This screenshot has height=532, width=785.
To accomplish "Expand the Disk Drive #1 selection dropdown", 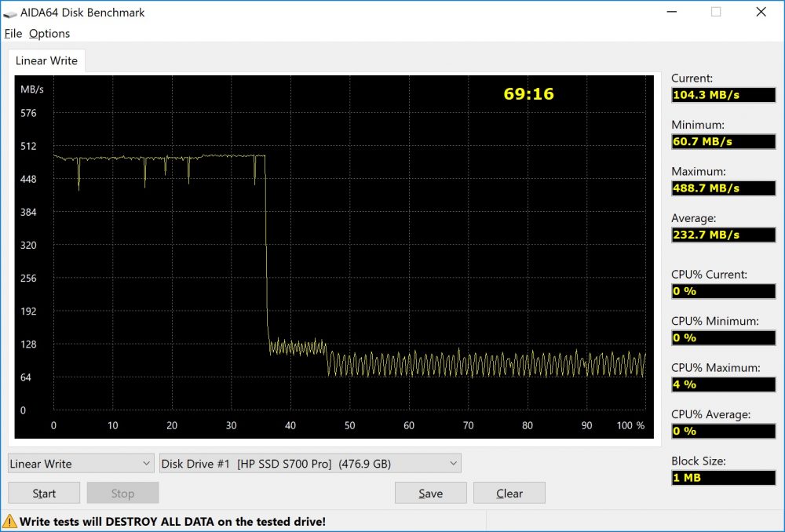I will (x=310, y=464).
